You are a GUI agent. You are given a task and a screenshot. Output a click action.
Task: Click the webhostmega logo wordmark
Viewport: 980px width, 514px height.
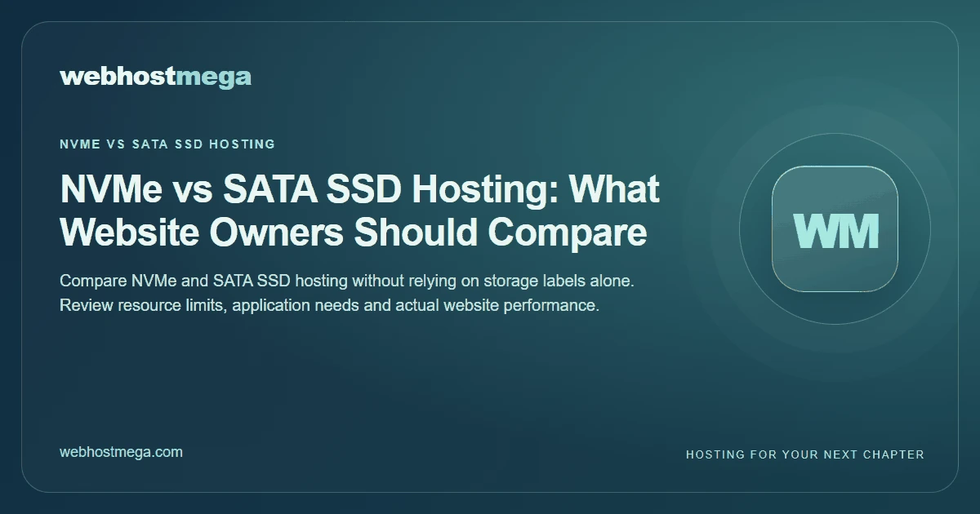click(155, 78)
